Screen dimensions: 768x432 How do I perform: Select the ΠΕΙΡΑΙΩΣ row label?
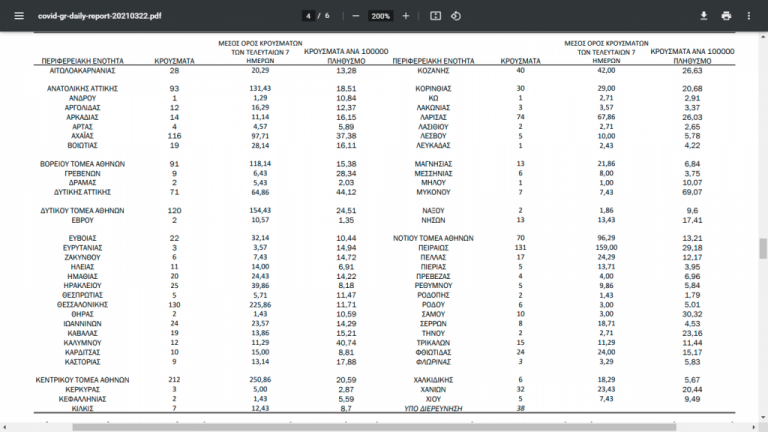pos(433,248)
